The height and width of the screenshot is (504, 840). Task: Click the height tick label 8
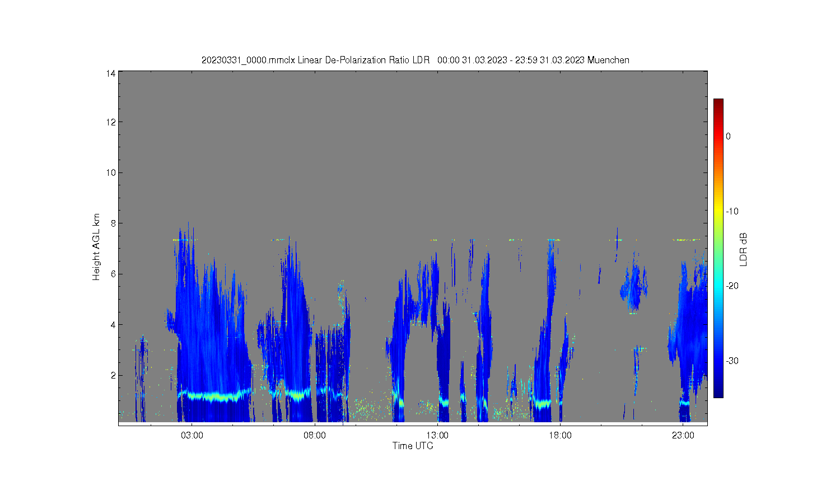113,223
